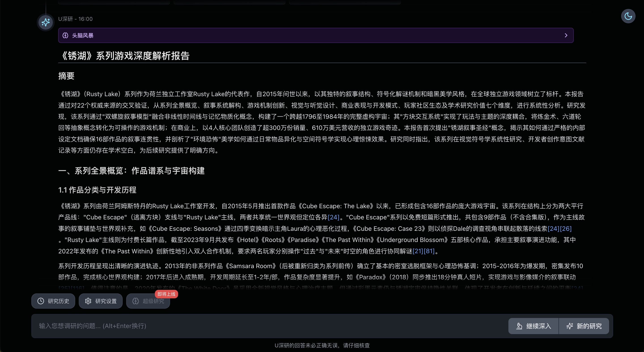Click the brain icon beside 头脑风暴
The height and width of the screenshot is (352, 644).
coord(65,36)
